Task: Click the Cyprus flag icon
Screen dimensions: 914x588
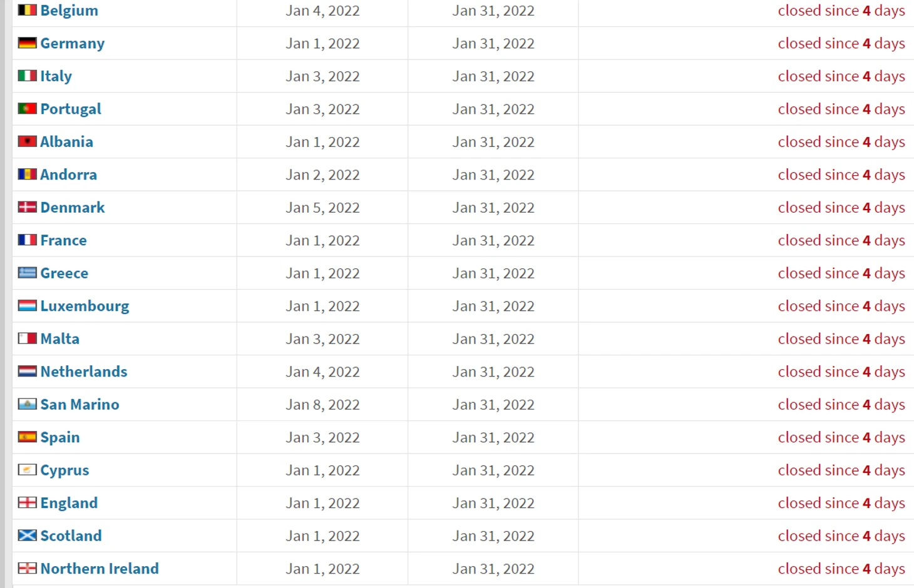Action: coord(28,470)
